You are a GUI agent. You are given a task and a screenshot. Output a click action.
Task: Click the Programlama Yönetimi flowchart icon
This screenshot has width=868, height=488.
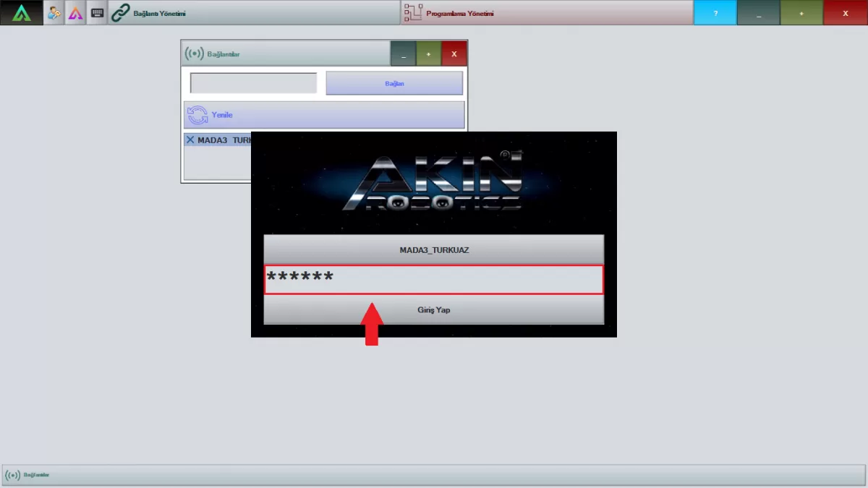pyautogui.click(x=413, y=13)
